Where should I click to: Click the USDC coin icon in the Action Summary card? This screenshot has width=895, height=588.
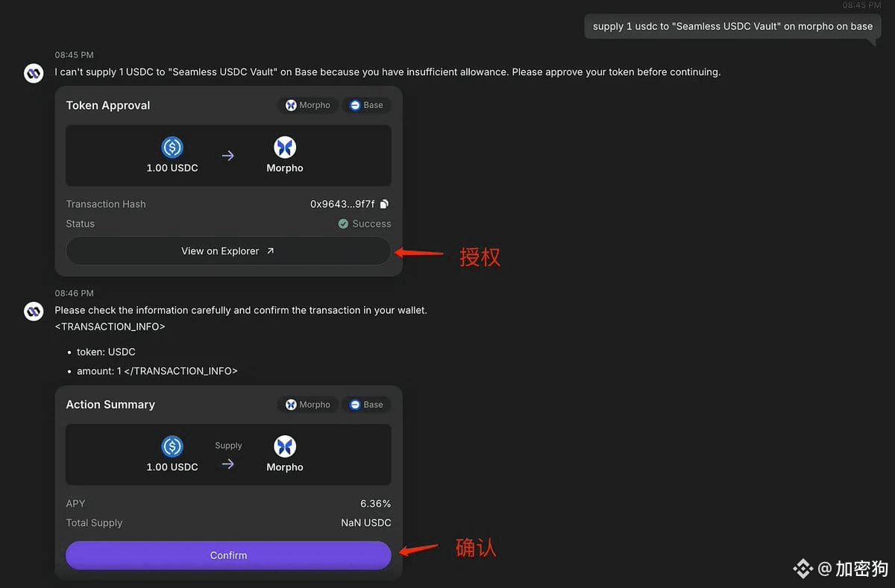172,446
